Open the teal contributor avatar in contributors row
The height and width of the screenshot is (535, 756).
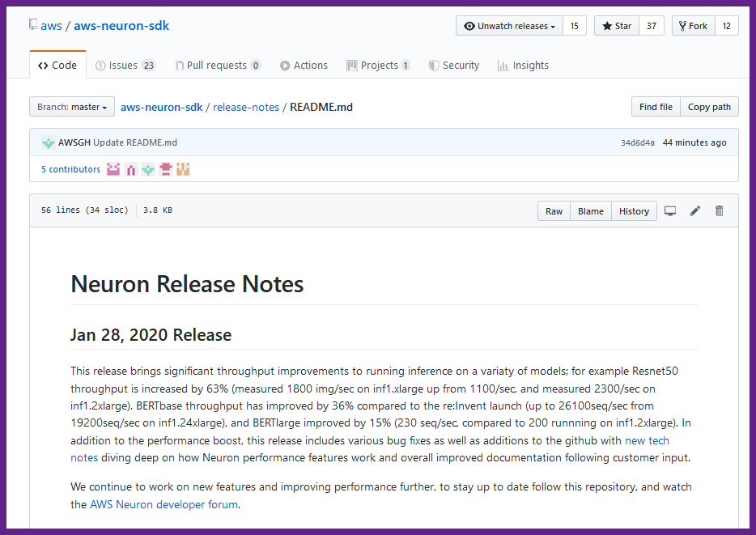[x=148, y=169]
